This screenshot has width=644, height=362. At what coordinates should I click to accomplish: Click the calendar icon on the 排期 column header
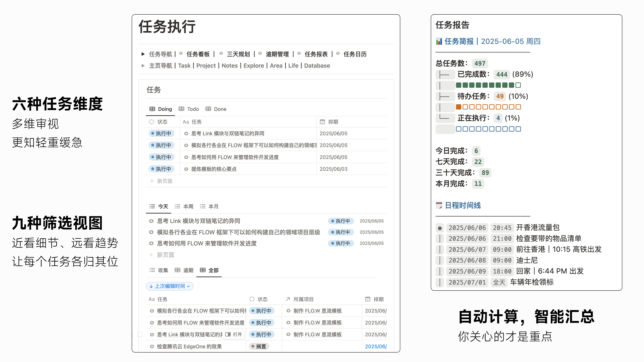pos(322,122)
